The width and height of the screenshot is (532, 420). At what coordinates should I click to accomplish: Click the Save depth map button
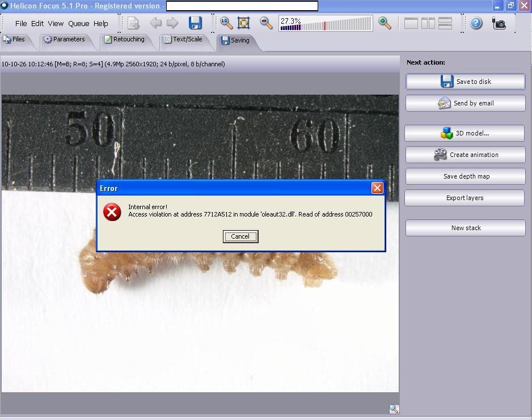point(465,176)
